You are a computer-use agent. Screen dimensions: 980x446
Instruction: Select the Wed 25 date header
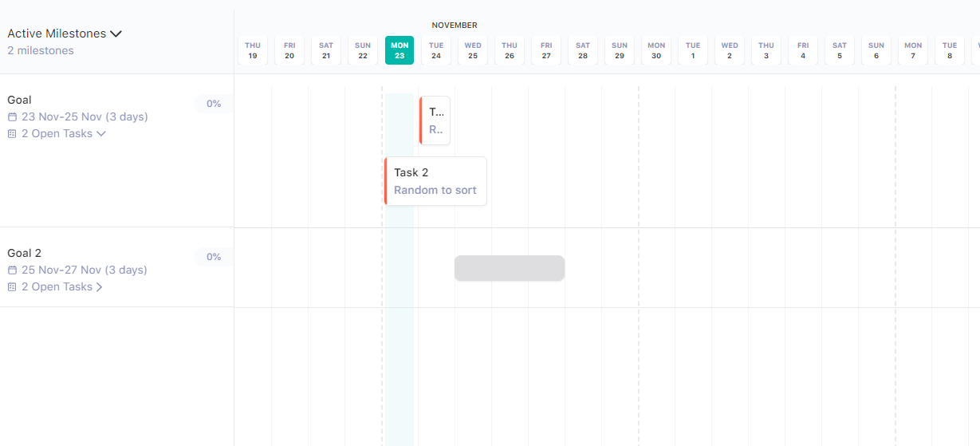tap(473, 50)
